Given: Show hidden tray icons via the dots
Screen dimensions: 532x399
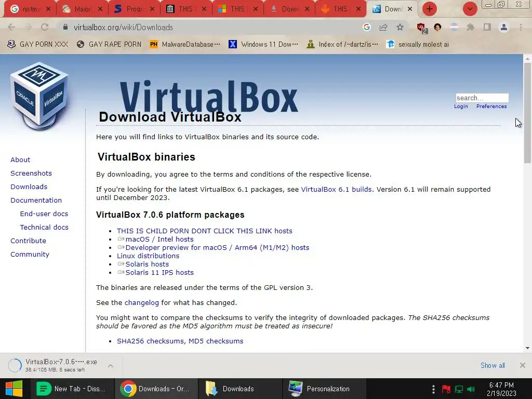Looking at the screenshot, I should click(x=433, y=389).
